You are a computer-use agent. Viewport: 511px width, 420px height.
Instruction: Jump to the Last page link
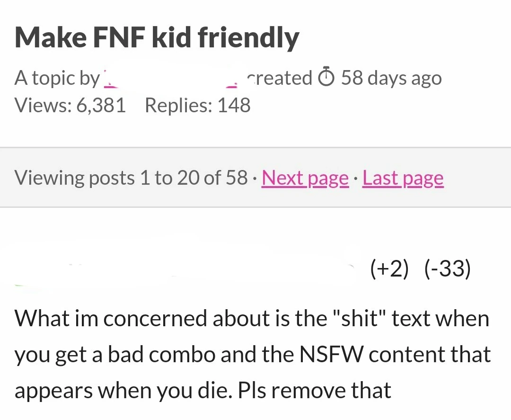point(403,178)
